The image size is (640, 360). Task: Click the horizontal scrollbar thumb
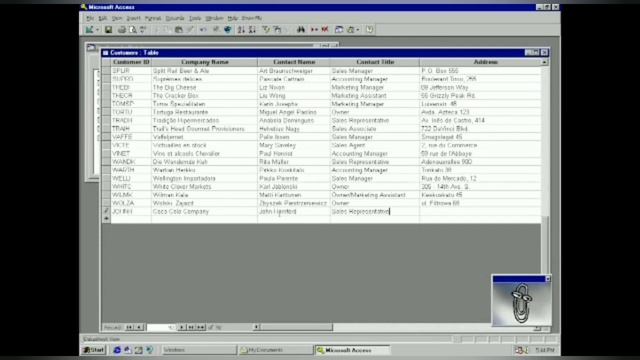coord(296,327)
